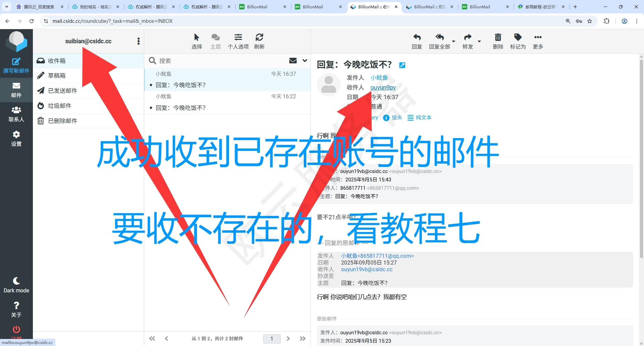
Task: Open the 16:37 message from 小鱿鱼
Action: coord(227,80)
